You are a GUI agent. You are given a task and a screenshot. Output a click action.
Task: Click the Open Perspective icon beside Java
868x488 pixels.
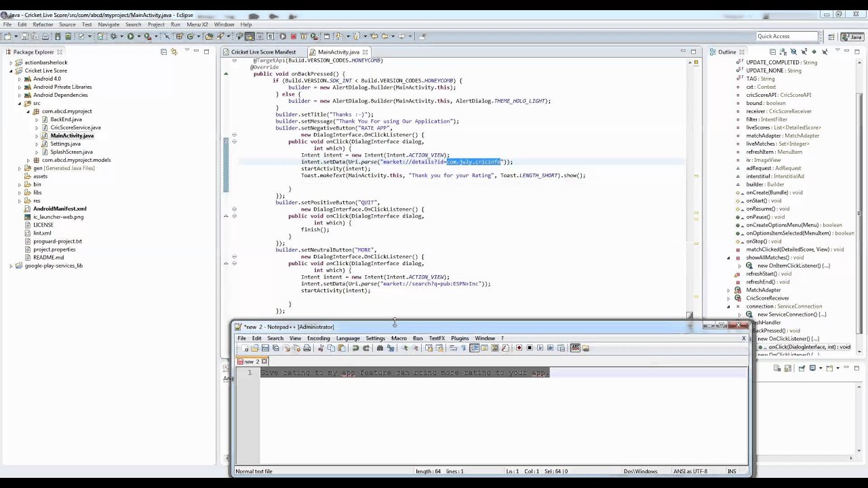831,37
